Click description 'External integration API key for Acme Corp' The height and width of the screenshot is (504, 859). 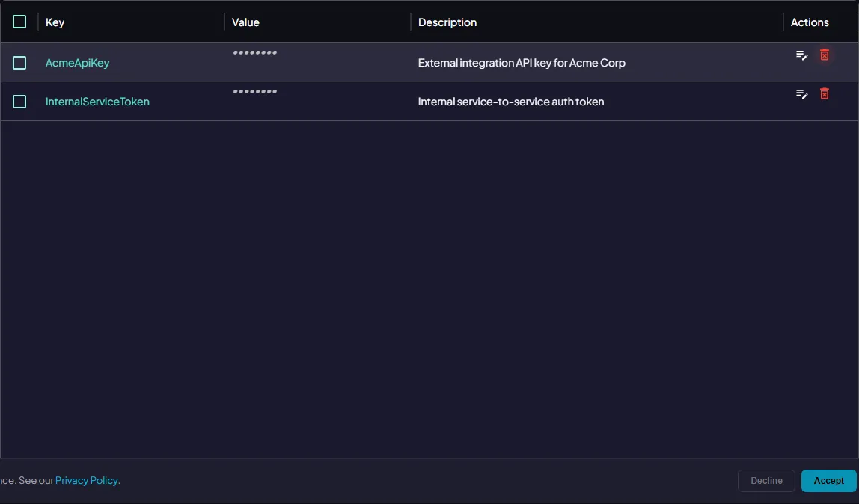point(522,63)
